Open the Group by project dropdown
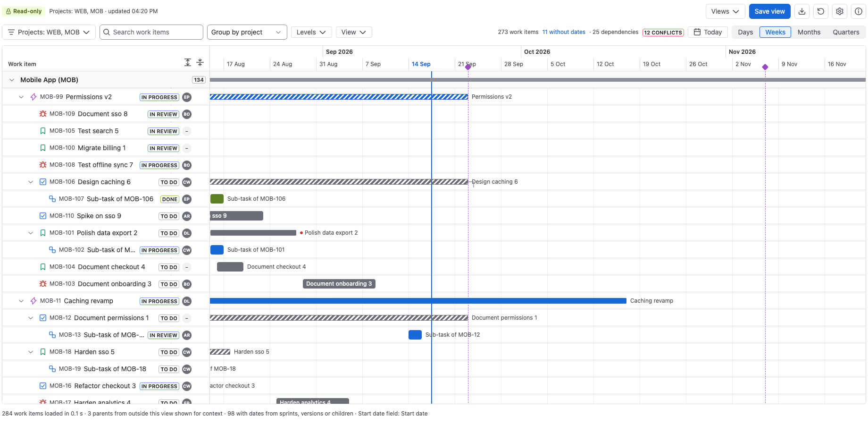Screen dimensions: 868x425 [x=247, y=32]
